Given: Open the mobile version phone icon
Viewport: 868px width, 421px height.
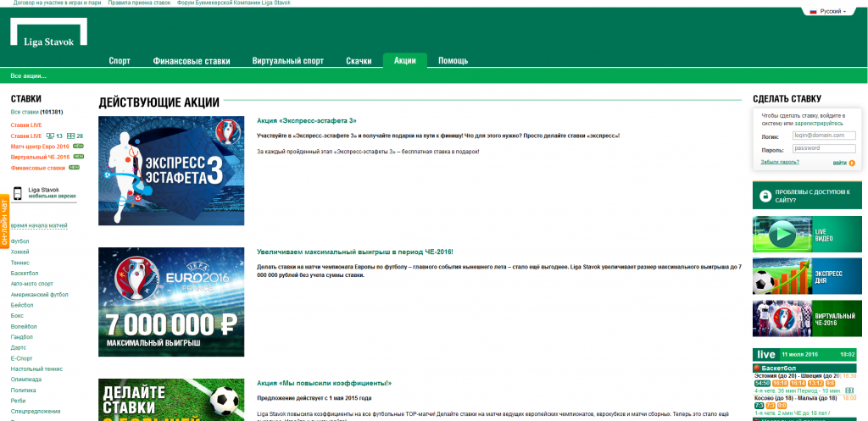Looking at the screenshot, I should [x=17, y=193].
